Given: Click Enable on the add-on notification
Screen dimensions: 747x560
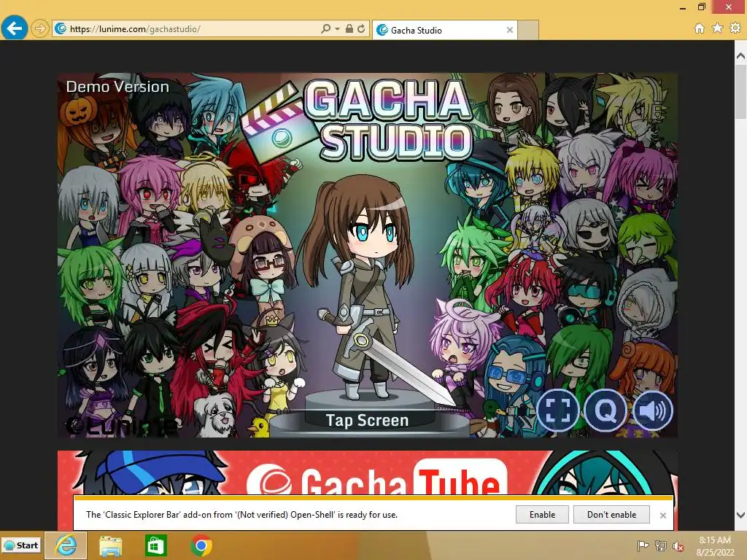Looking at the screenshot, I should click(x=542, y=515).
